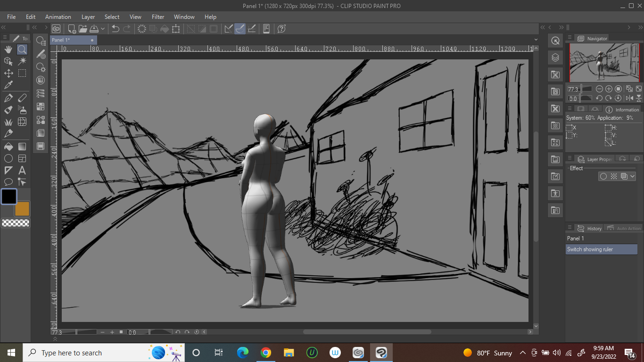Click the Undo arrow in command bar
Viewport: 644px width, 362px height.
pos(116,29)
